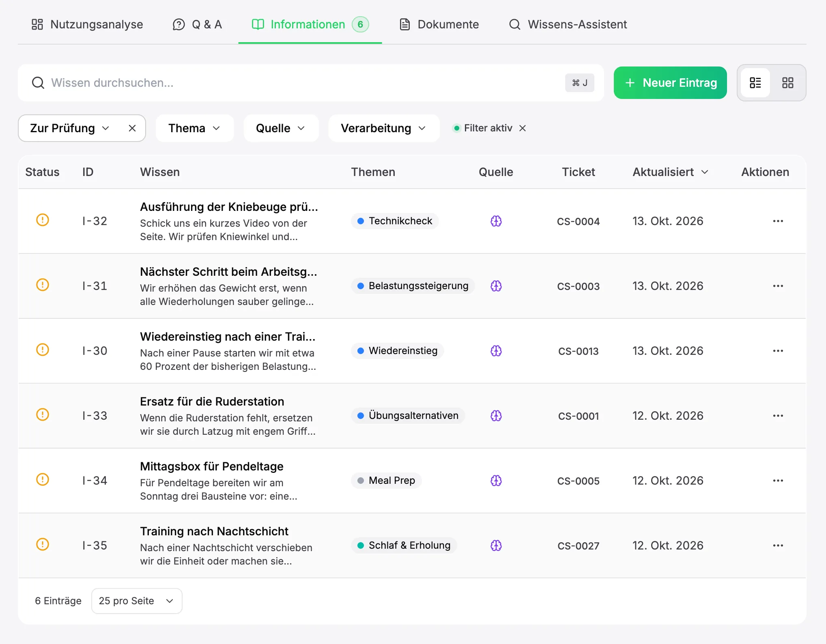Switch to grid view layout
This screenshot has width=826, height=644.
(x=788, y=83)
